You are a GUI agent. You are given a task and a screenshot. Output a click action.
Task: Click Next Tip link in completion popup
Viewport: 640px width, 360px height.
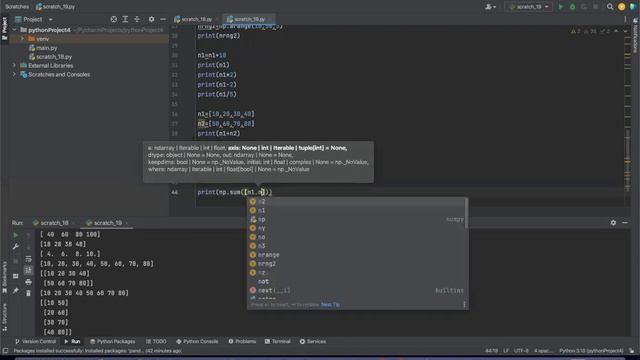330,305
